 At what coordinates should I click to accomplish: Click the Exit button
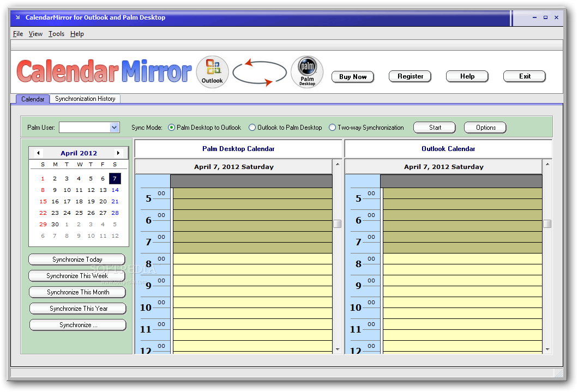click(525, 76)
